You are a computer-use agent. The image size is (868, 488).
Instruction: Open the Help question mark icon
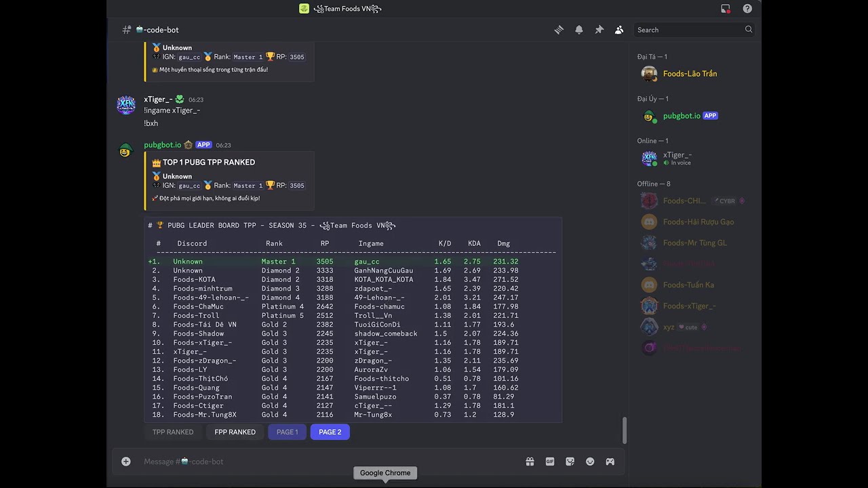coord(747,9)
